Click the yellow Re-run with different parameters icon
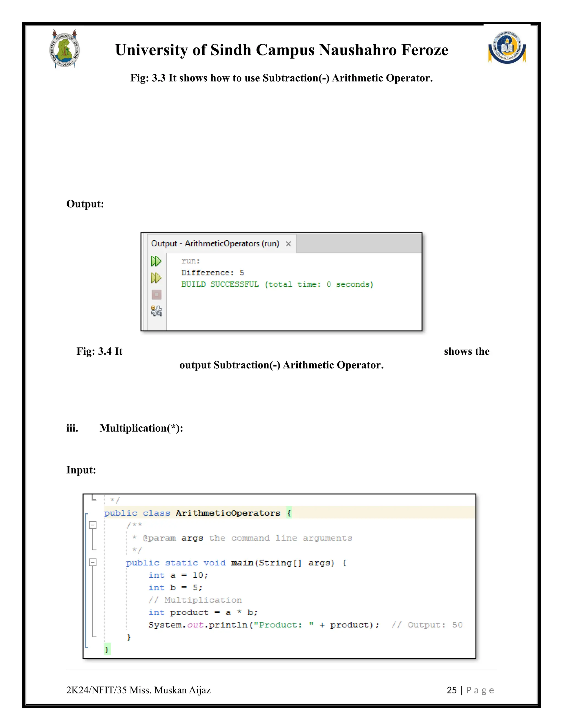The height and width of the screenshot is (728, 563). pyautogui.click(x=156, y=278)
